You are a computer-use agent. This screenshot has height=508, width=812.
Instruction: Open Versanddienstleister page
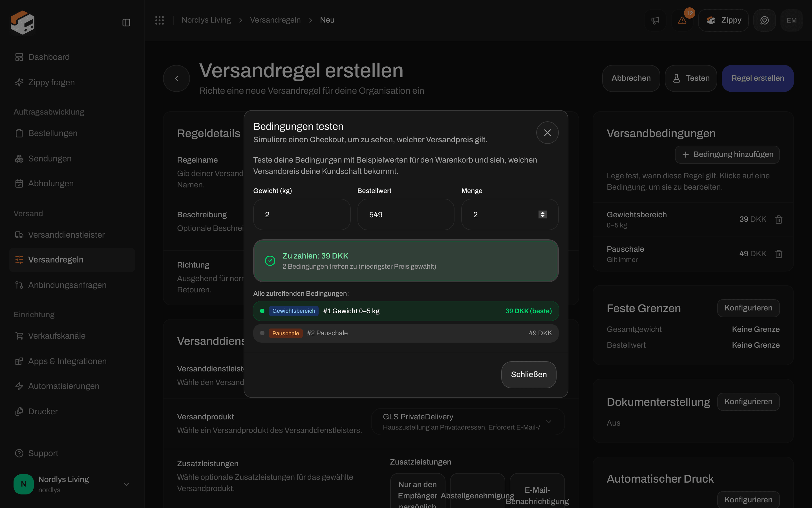tap(72, 235)
